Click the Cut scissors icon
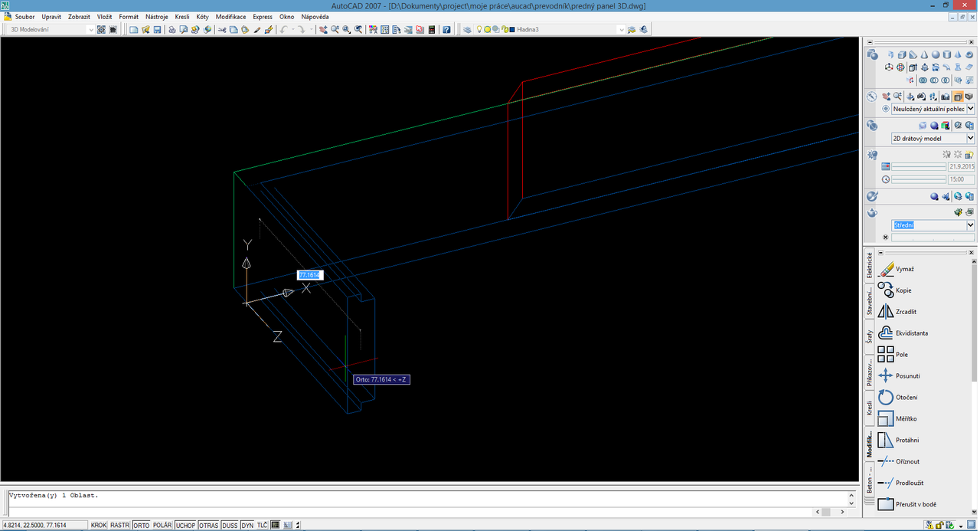980x531 pixels. [x=222, y=30]
